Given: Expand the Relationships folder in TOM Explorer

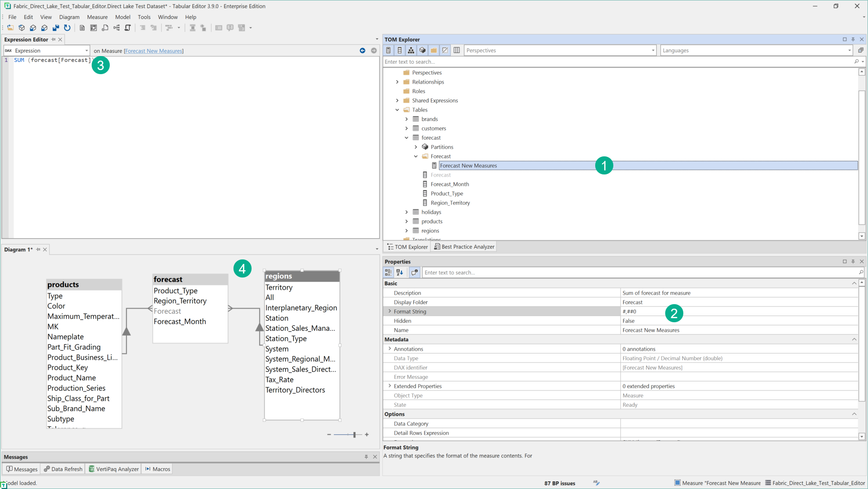Looking at the screenshot, I should coord(397,82).
